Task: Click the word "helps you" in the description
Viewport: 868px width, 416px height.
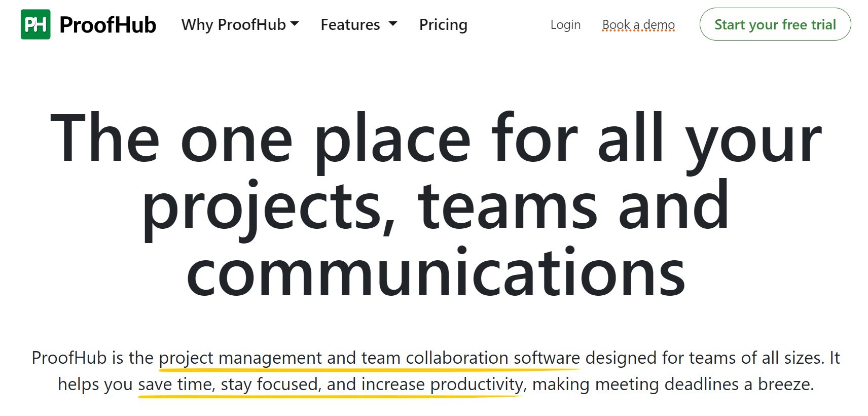Action: coord(95,384)
